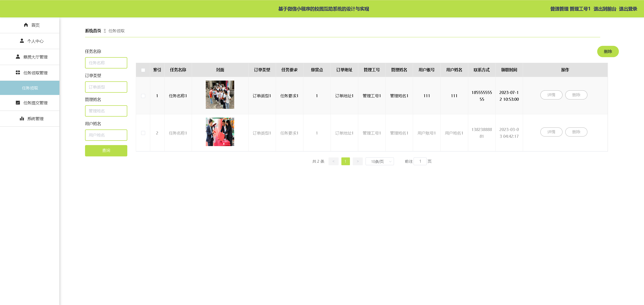The width and height of the screenshot is (644, 305).
Task: Select the 任务领取 submenu item
Action: pyautogui.click(x=30, y=88)
